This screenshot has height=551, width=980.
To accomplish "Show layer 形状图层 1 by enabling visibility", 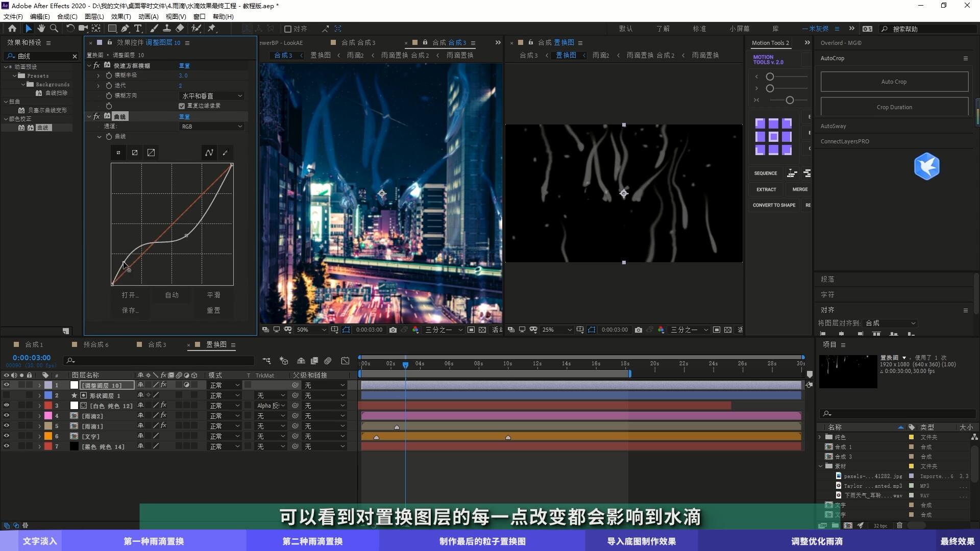I will (6, 395).
